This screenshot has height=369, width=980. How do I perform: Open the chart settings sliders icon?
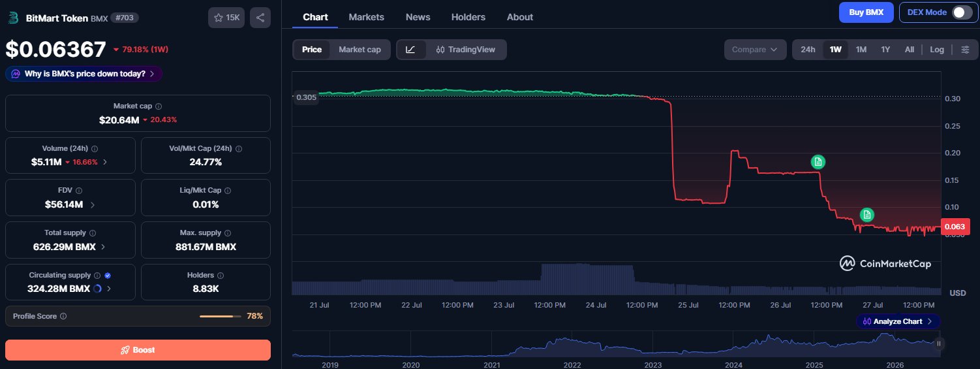(x=966, y=50)
